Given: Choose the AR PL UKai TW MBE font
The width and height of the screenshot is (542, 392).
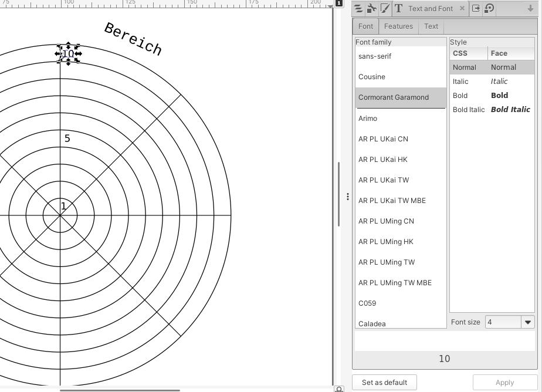Looking at the screenshot, I should [x=401, y=201].
